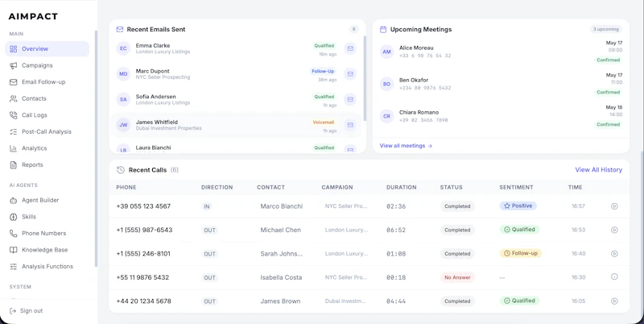
Task: Open email icon for Marc Dupont
Action: coord(350,74)
